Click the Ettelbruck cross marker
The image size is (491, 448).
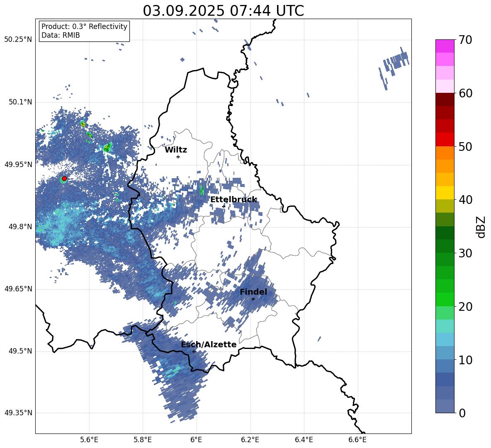click(x=224, y=206)
